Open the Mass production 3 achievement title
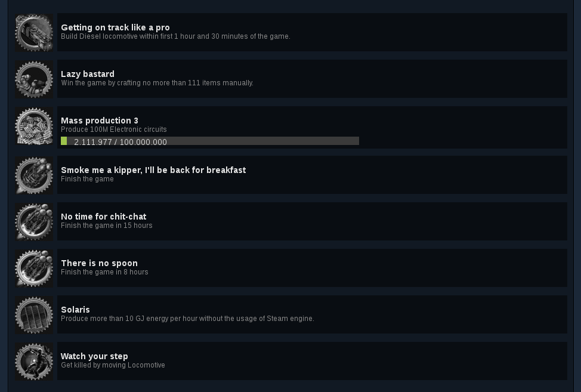This screenshot has width=581, height=392. point(99,121)
